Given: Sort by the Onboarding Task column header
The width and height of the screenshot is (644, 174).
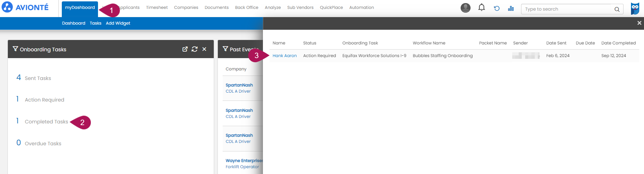Looking at the screenshot, I should point(360,43).
